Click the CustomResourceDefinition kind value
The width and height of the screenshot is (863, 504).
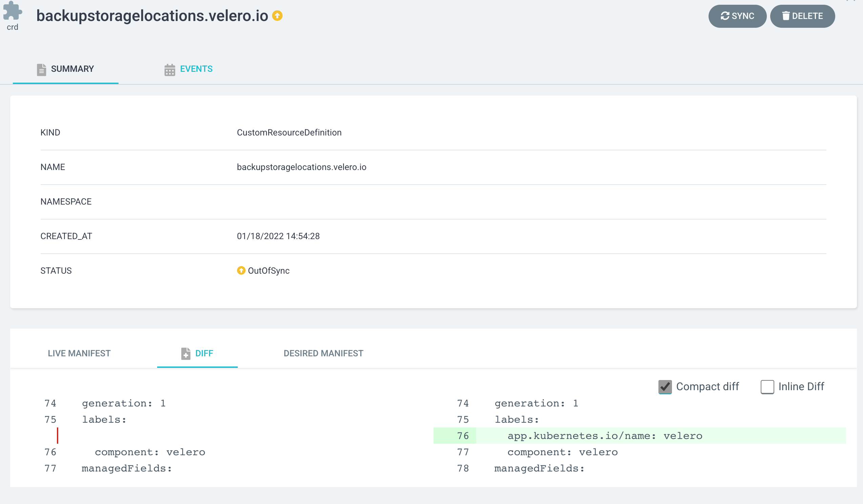point(289,132)
